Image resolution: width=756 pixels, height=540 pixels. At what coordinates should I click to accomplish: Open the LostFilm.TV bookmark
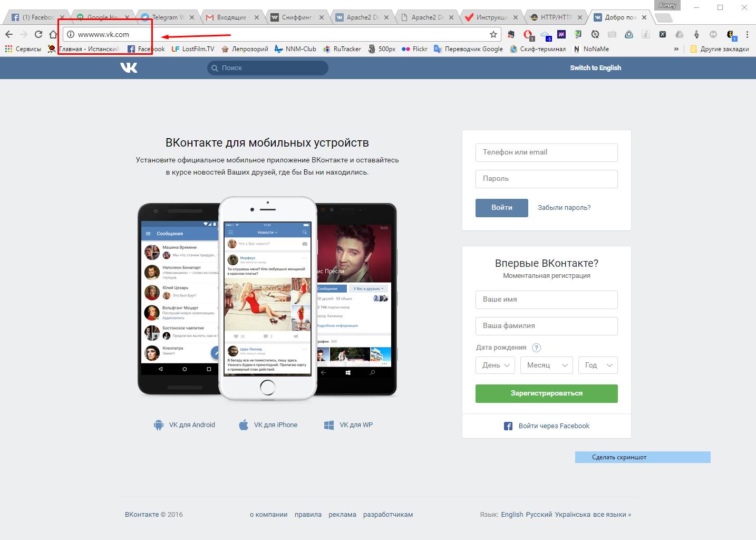click(x=193, y=49)
